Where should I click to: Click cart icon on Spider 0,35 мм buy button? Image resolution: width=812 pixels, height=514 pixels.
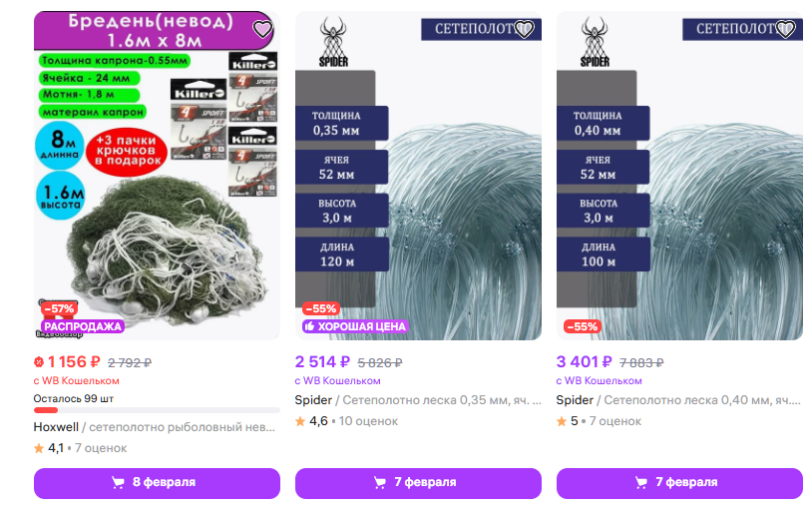pyautogui.click(x=380, y=483)
